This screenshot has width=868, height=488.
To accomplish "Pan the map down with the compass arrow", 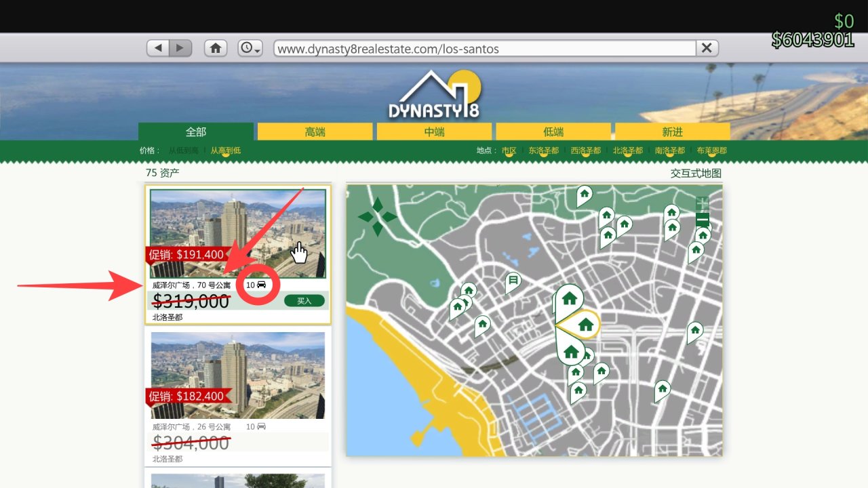I will tap(378, 229).
